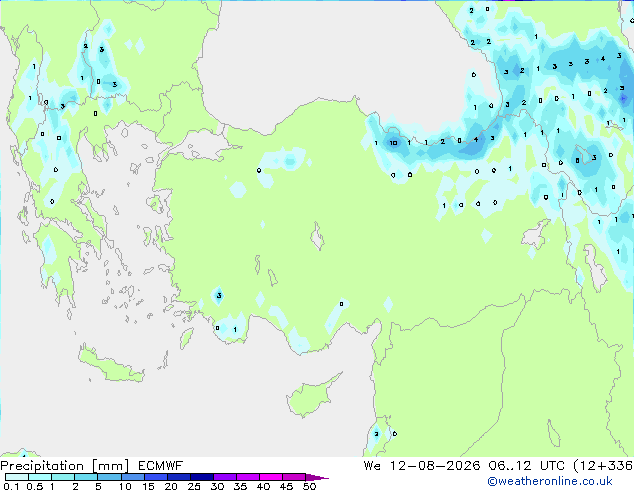634x490 pixels.
Task: Click the 25–30 mm navy legend box
Action: [201, 477]
